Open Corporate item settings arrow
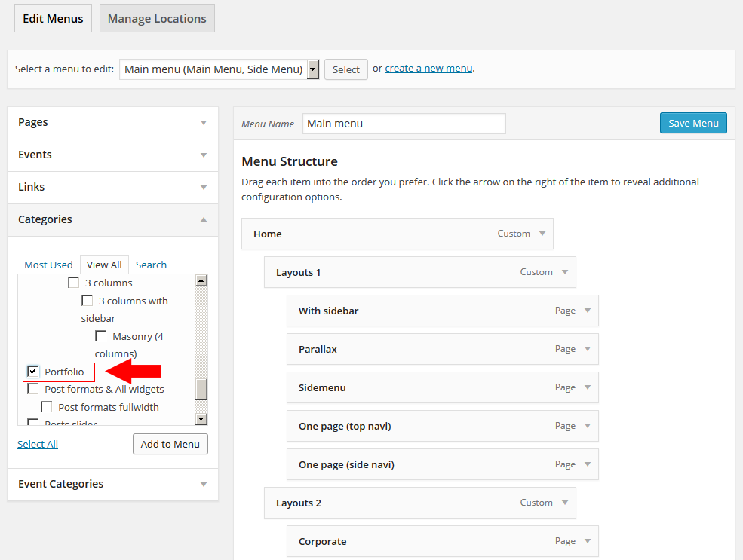 587,541
